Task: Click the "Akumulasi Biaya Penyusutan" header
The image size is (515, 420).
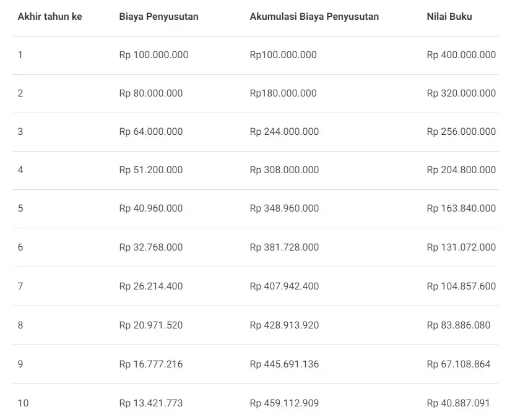Action: coord(314,17)
